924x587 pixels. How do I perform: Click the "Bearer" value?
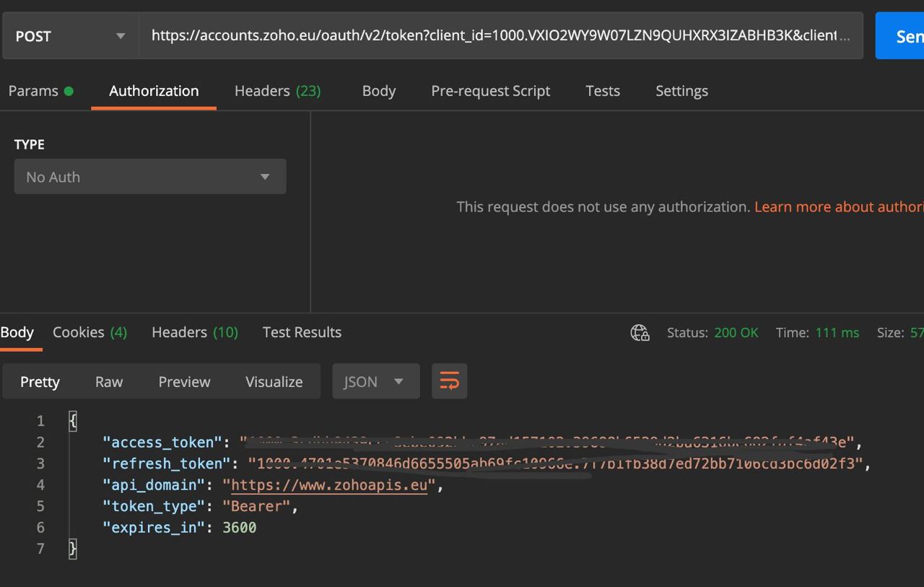(x=256, y=506)
